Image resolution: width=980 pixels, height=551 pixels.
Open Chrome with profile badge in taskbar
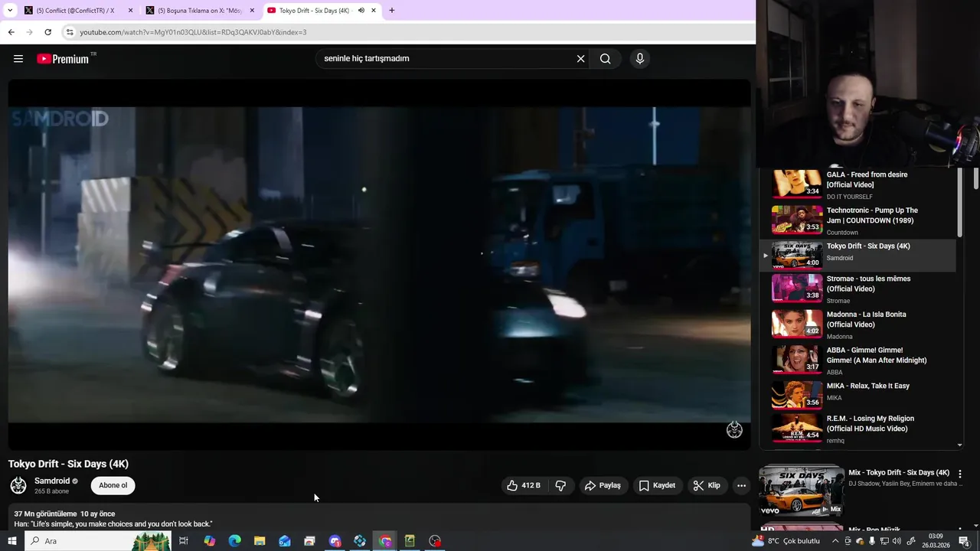click(385, 541)
